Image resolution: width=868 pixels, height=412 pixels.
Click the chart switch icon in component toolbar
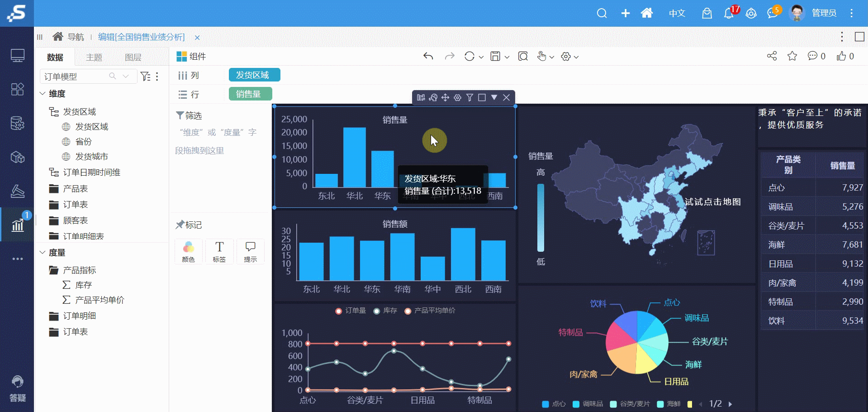tap(421, 97)
